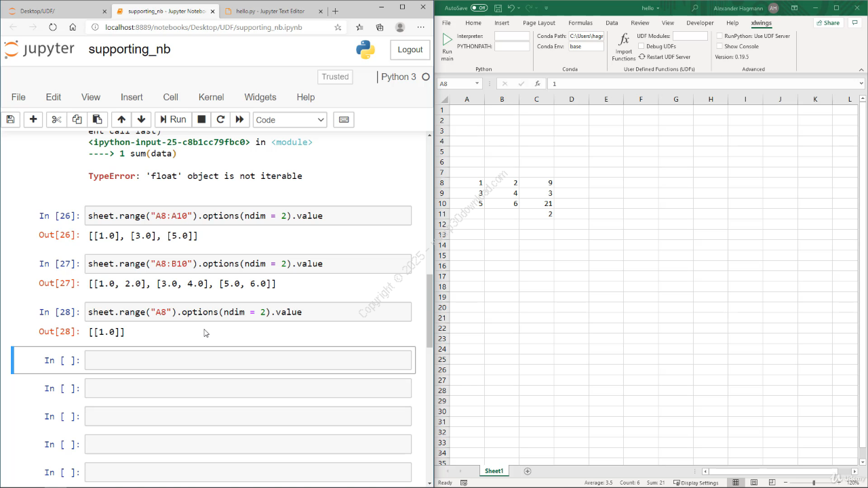Image resolution: width=868 pixels, height=488 pixels.
Task: Save the Jupyter notebook with the floppy icon
Action: point(10,119)
